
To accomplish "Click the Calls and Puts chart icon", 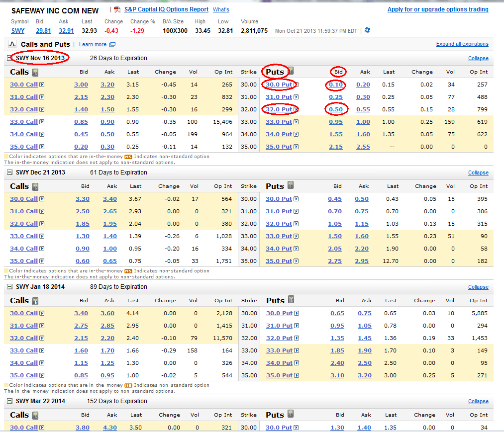I will tap(12, 44).
